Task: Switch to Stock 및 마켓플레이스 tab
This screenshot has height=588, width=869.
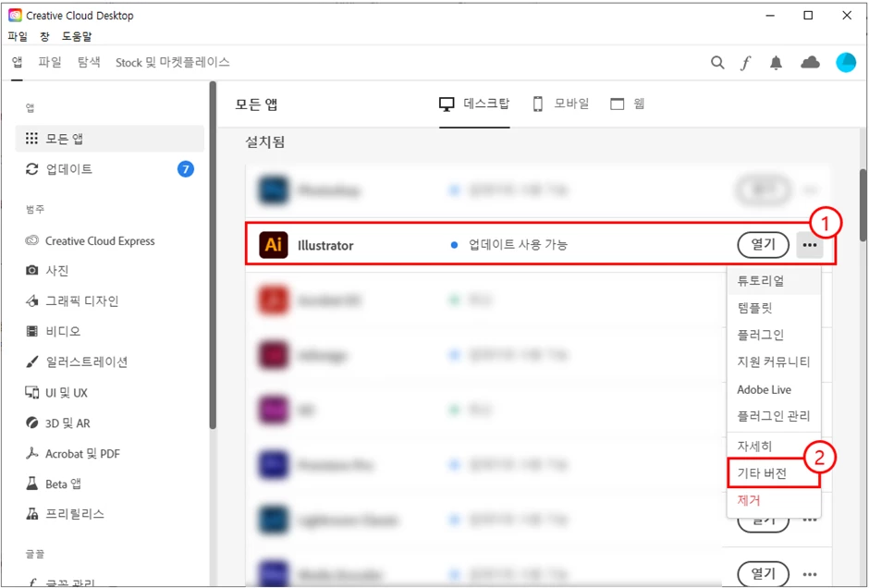Action: pyautogui.click(x=172, y=62)
